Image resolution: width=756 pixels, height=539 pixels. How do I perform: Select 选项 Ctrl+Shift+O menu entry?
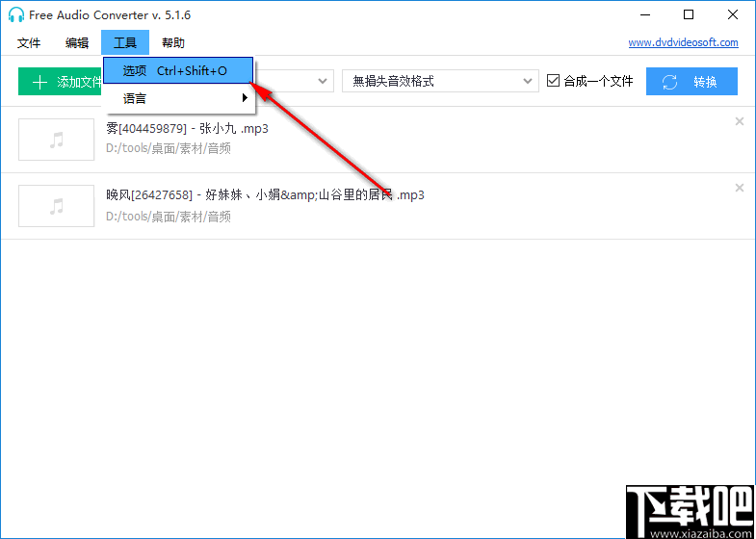click(x=178, y=71)
